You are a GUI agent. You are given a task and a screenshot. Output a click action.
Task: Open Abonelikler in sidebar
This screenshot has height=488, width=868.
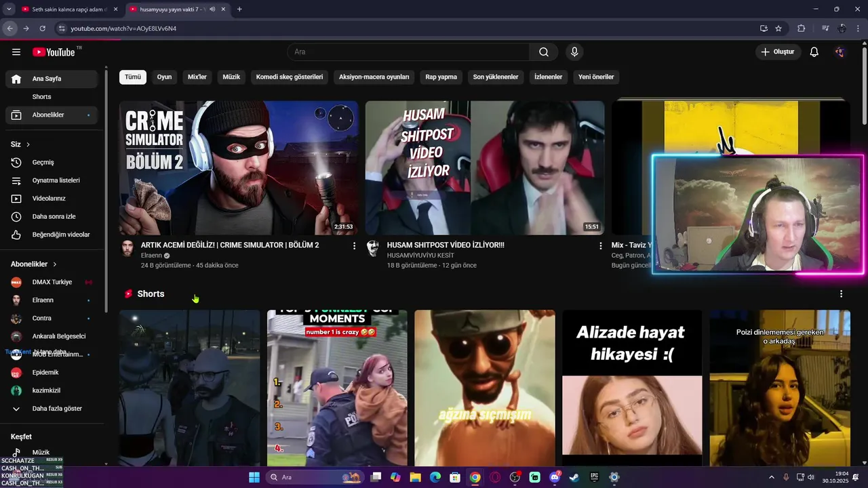(52, 115)
